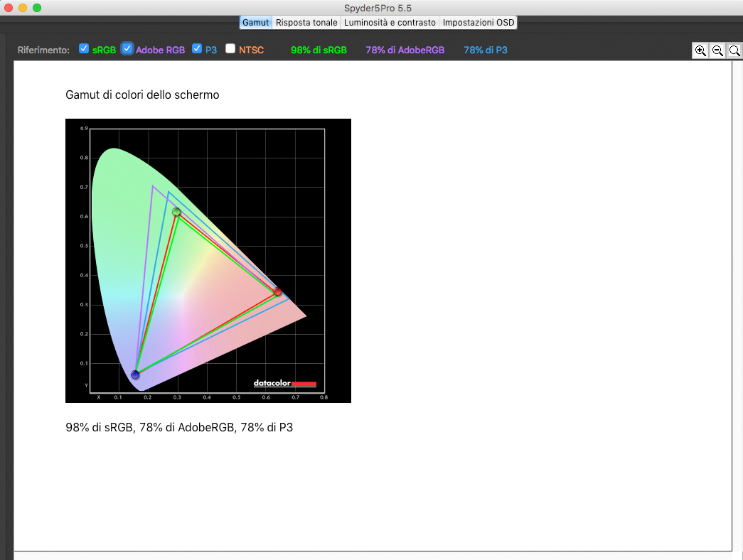Image resolution: width=743 pixels, height=560 pixels.
Task: Select the Gamut tab
Action: (x=256, y=22)
